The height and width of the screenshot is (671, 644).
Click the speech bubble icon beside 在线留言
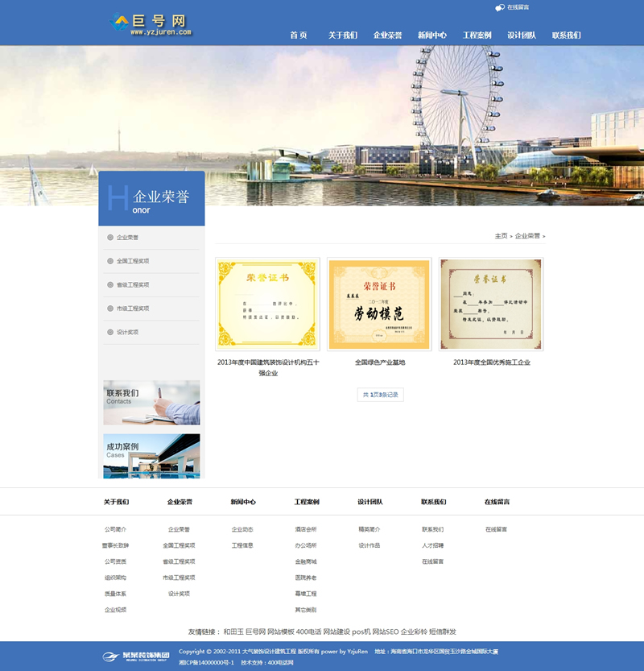500,7
